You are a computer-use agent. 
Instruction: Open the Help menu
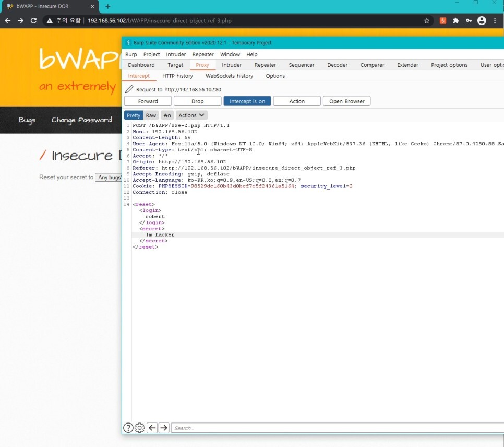coord(251,54)
